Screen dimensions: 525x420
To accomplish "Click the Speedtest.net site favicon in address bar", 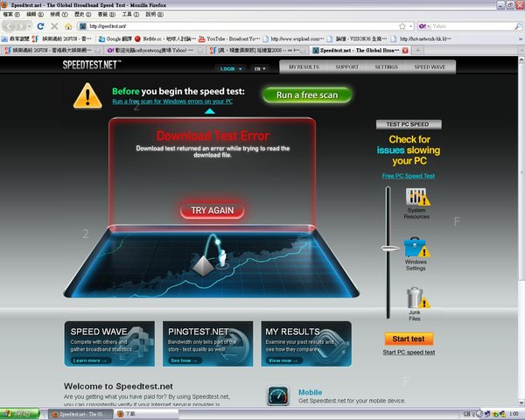I will (83, 26).
